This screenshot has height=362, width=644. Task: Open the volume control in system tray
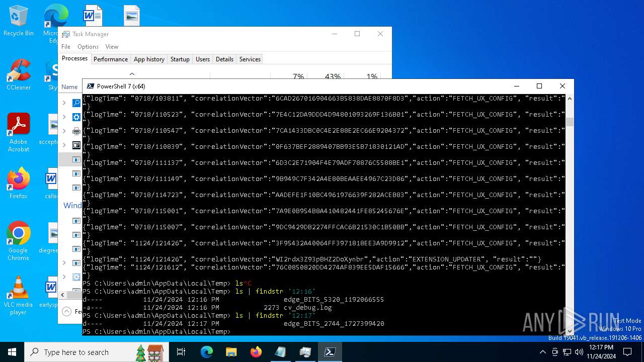579,352
